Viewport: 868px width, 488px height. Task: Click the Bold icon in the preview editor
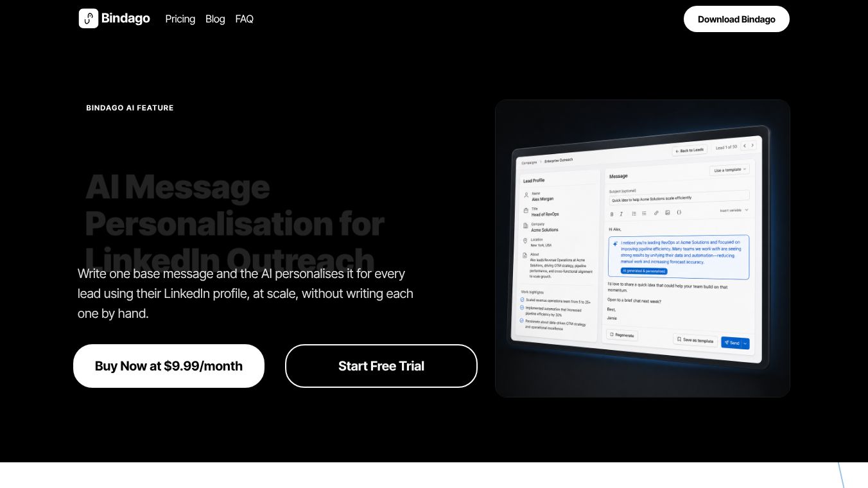click(x=612, y=214)
